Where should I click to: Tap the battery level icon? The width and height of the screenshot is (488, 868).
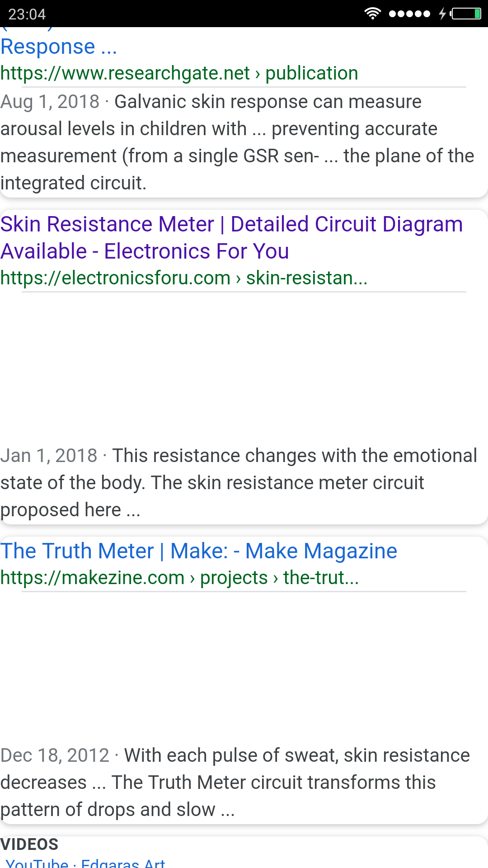point(466,14)
